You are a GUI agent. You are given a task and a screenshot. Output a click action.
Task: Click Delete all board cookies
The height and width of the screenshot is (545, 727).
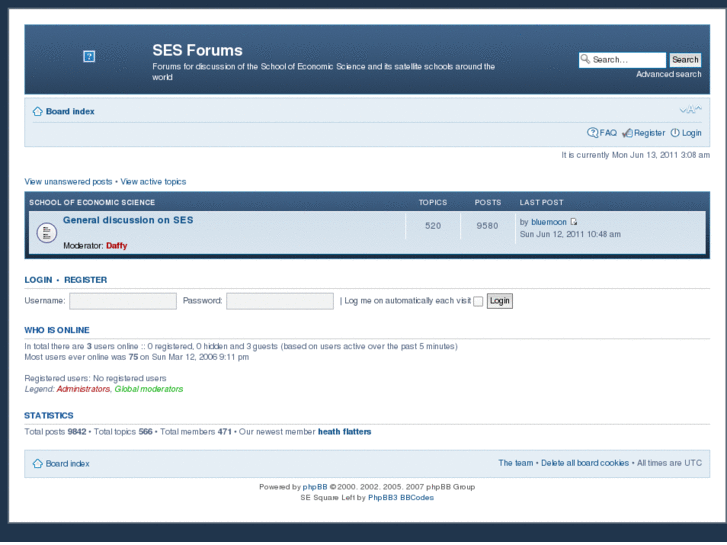[585, 463]
